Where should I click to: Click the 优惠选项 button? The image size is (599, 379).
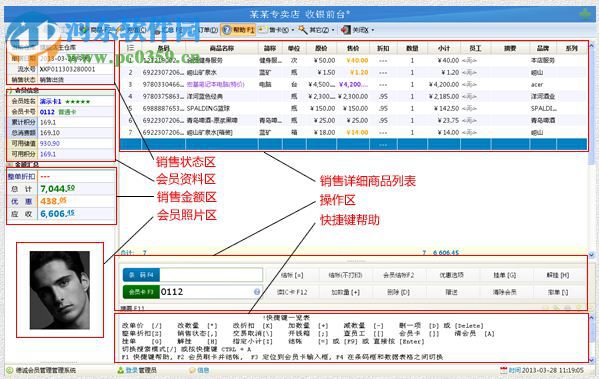coord(452,275)
